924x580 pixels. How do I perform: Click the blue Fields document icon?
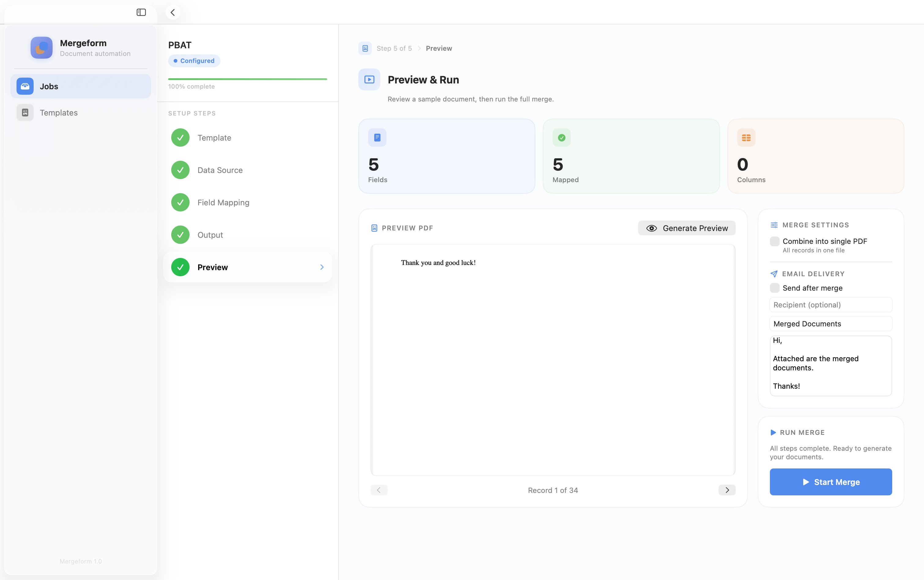click(x=377, y=137)
